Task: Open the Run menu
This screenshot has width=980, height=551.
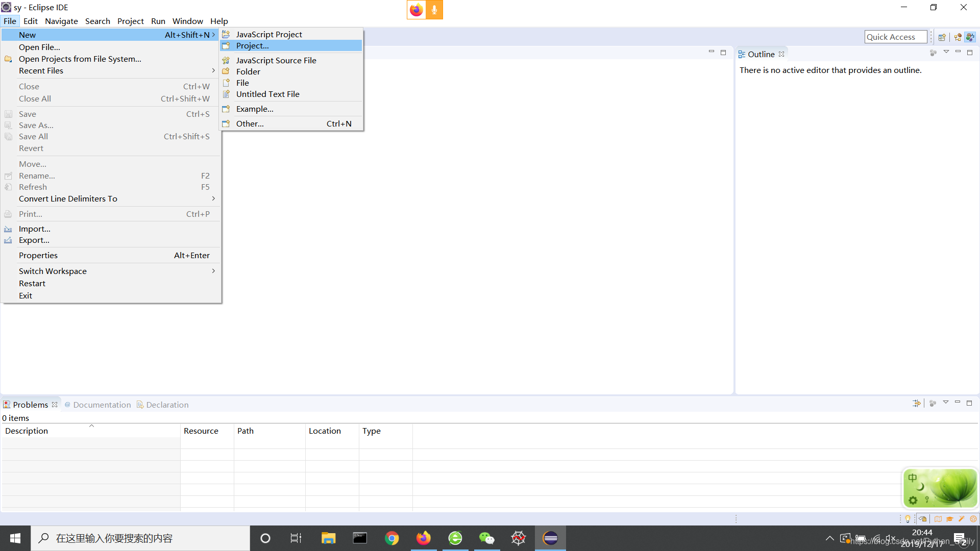Action: (158, 21)
